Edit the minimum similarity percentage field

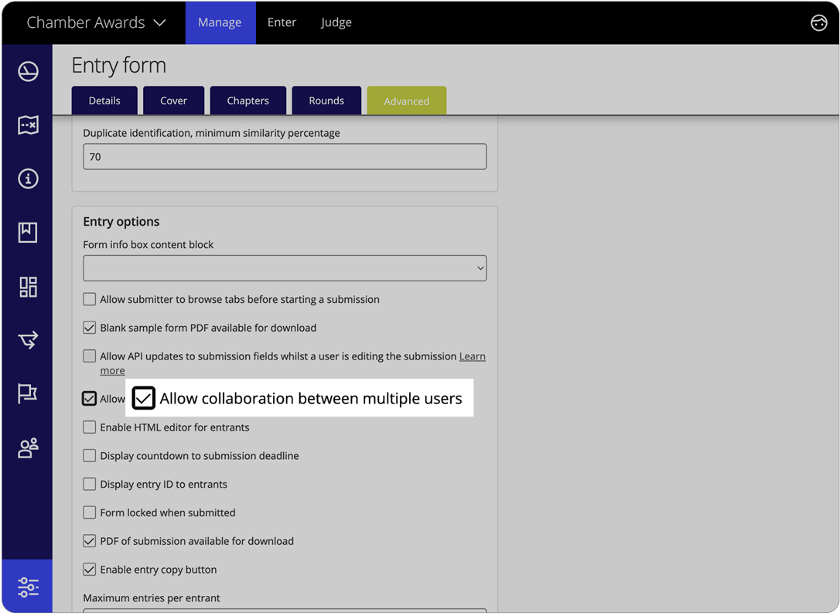285,156
